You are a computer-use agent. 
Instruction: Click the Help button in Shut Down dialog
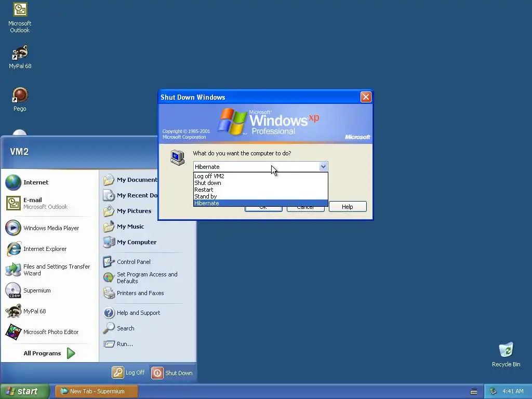coord(348,207)
